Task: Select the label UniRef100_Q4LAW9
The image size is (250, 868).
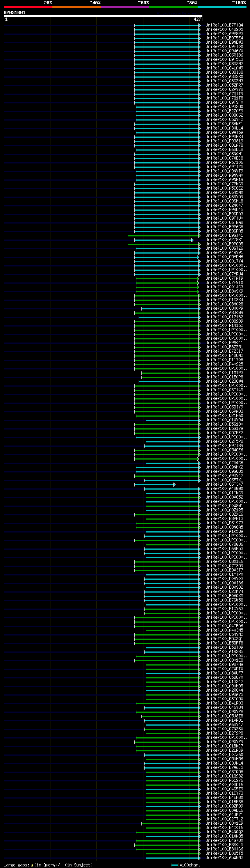Action: click(224, 68)
